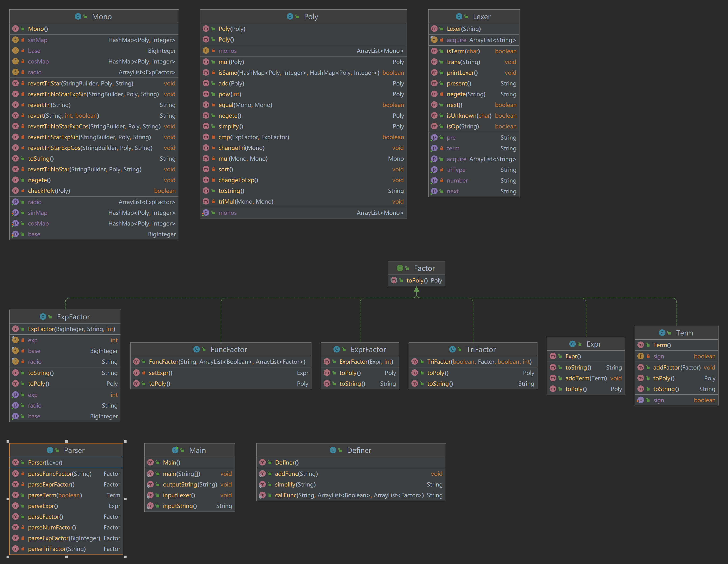The height and width of the screenshot is (564, 728).
Task: Select callFunc method in Definer
Action: pyautogui.click(x=349, y=495)
